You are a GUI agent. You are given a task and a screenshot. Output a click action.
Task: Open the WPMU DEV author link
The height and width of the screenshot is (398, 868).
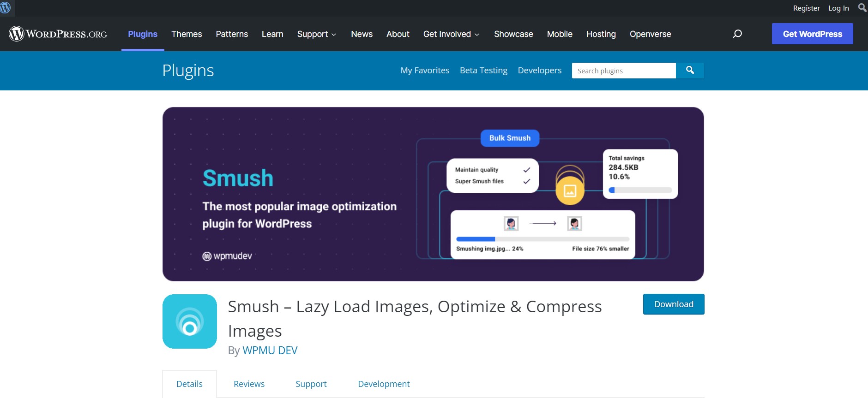click(270, 350)
